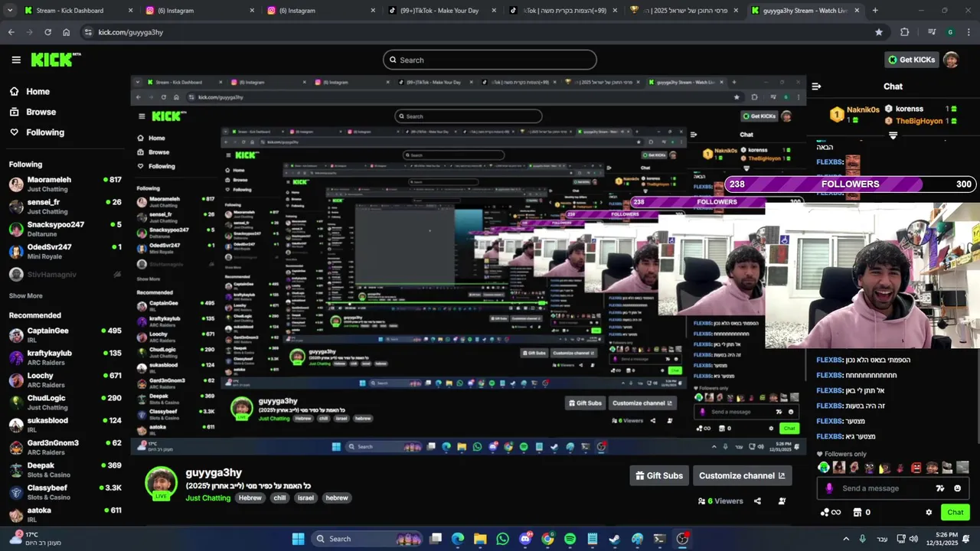
Task: Open Loochy in Recommended
Action: click(x=65, y=380)
